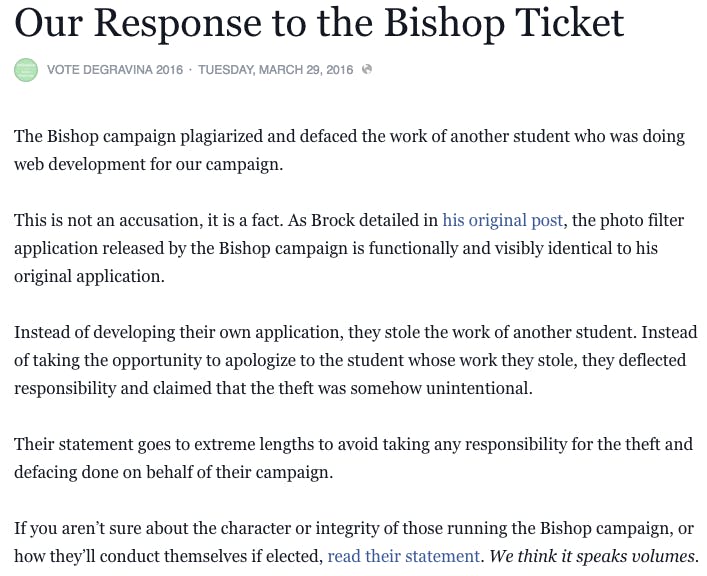Click the Tuesday, March 29, 2016 date
The height and width of the screenshot is (576, 707).
pyautogui.click(x=275, y=70)
